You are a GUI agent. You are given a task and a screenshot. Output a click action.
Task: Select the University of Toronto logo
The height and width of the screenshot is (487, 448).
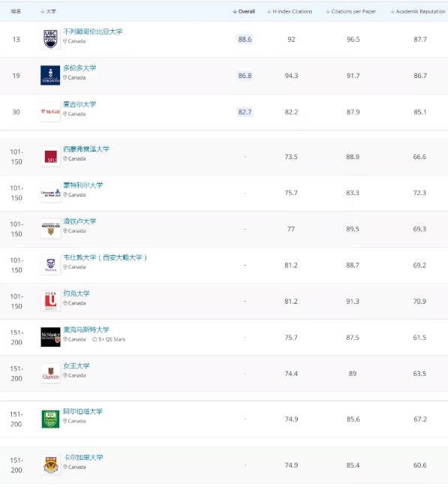pyautogui.click(x=50, y=76)
